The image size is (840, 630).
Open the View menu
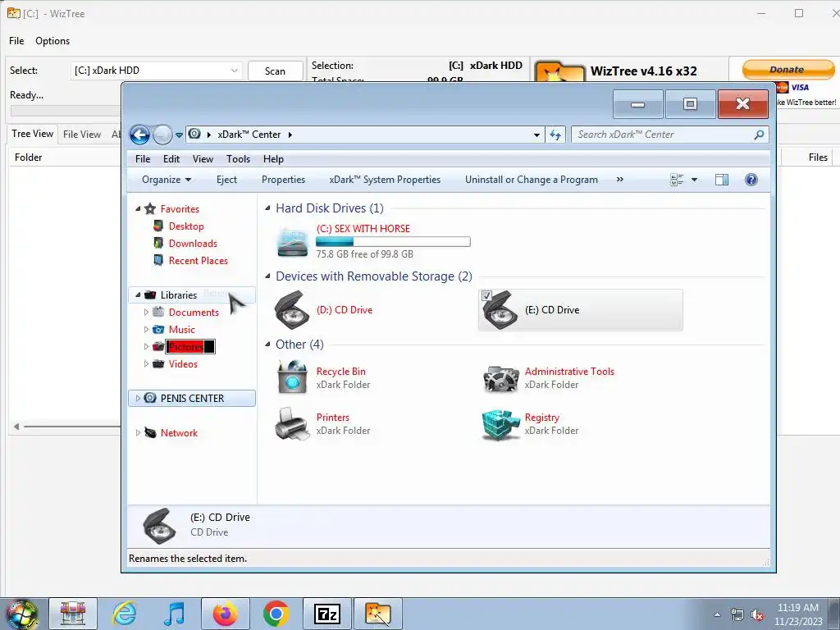(x=203, y=159)
